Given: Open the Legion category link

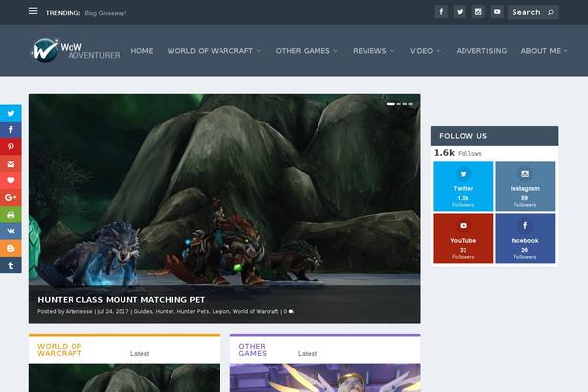Looking at the screenshot, I should [220, 311].
